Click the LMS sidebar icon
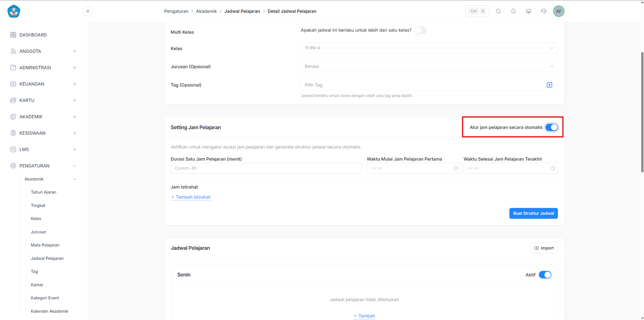Viewport: 644px width, 320px height. [13, 149]
